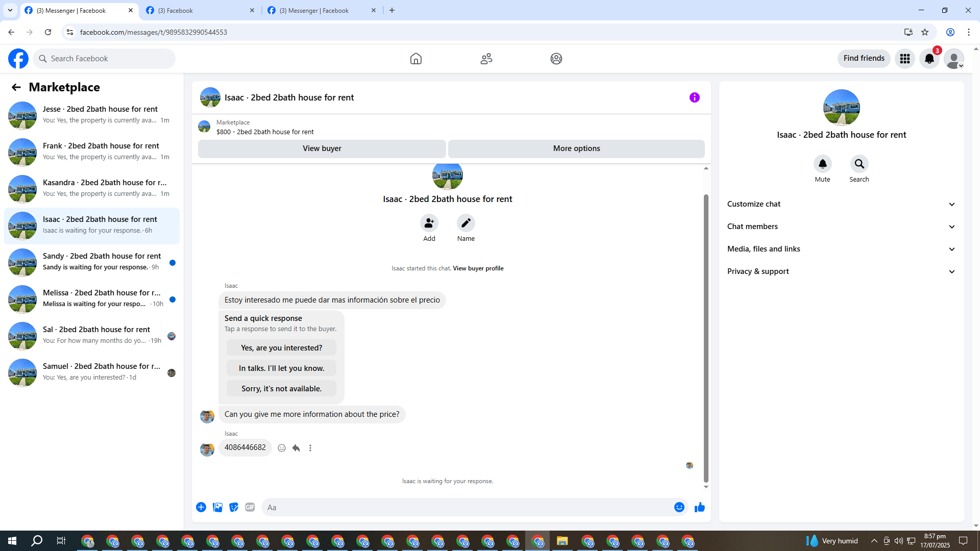Click the View buyer button

coord(322,148)
